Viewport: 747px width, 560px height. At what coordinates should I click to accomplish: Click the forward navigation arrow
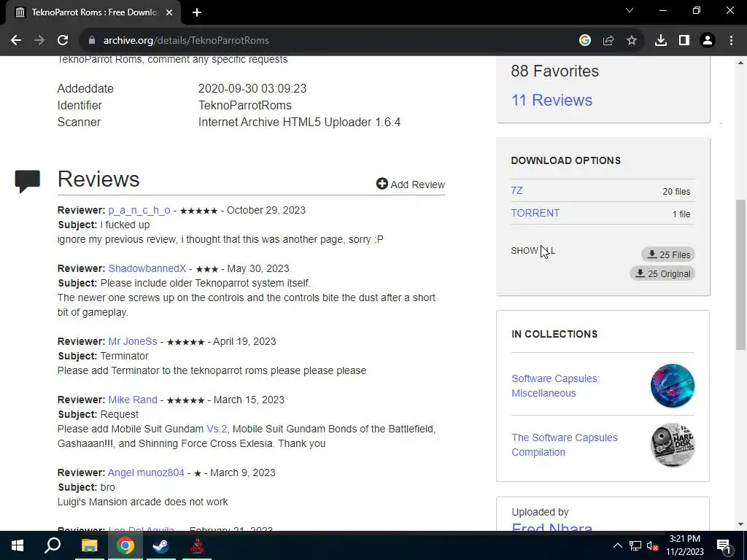(x=39, y=41)
